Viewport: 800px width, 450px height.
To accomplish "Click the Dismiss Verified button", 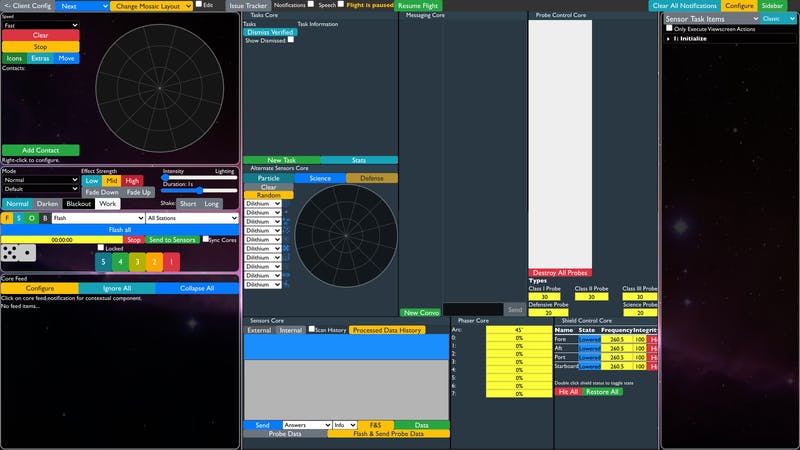I will (x=270, y=32).
